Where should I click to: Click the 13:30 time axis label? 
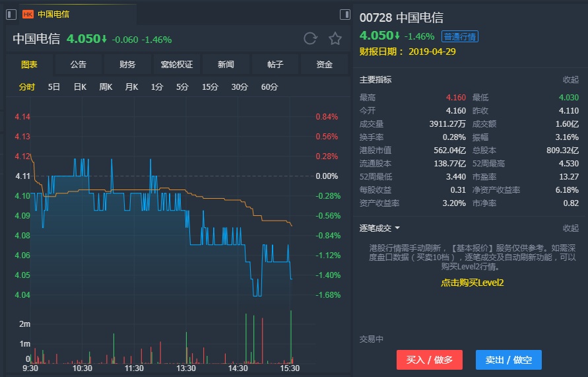(186, 368)
